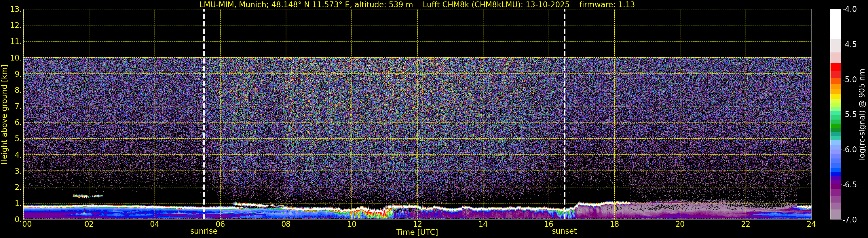The image size is (868, 238).
Task: Click the dashed white sunset marker line
Action: [564, 115]
